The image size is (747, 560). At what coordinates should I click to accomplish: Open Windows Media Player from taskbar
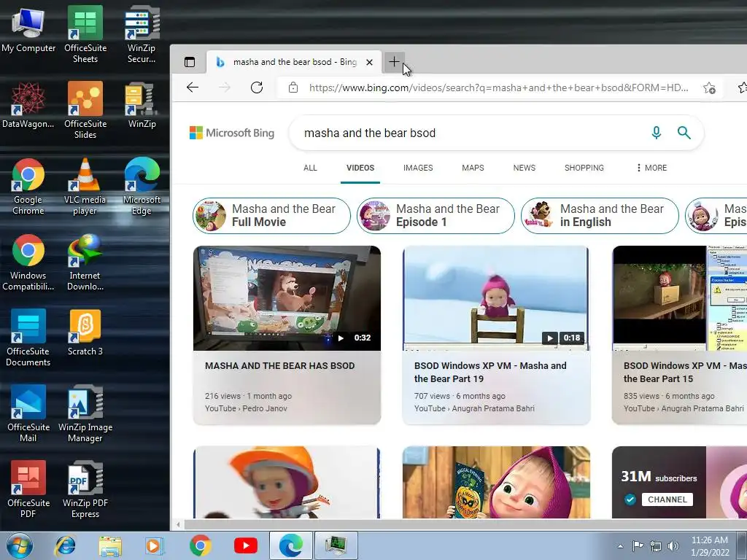[155, 545]
